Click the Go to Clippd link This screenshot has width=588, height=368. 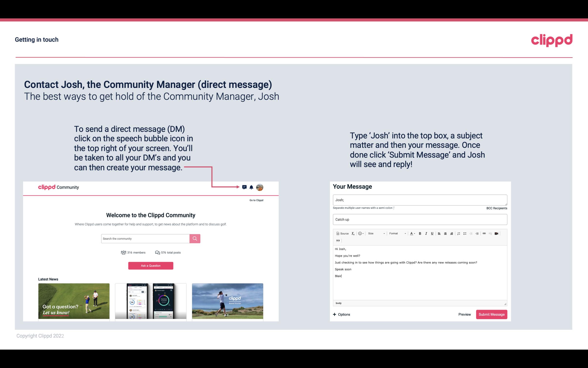(256, 200)
